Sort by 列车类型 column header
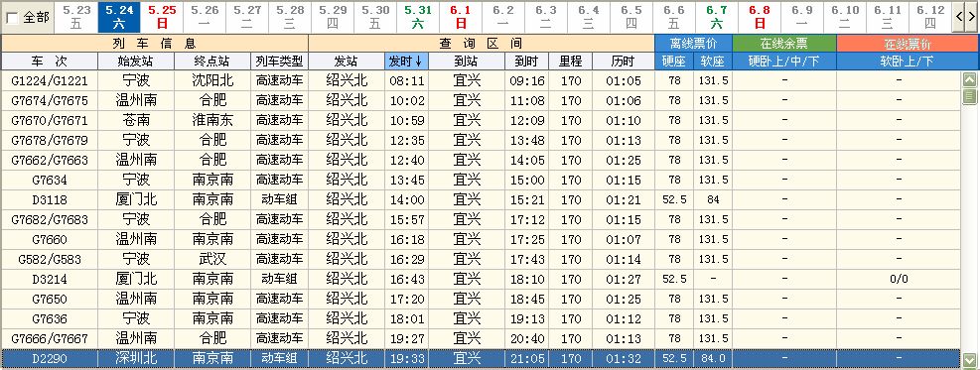 [279, 62]
